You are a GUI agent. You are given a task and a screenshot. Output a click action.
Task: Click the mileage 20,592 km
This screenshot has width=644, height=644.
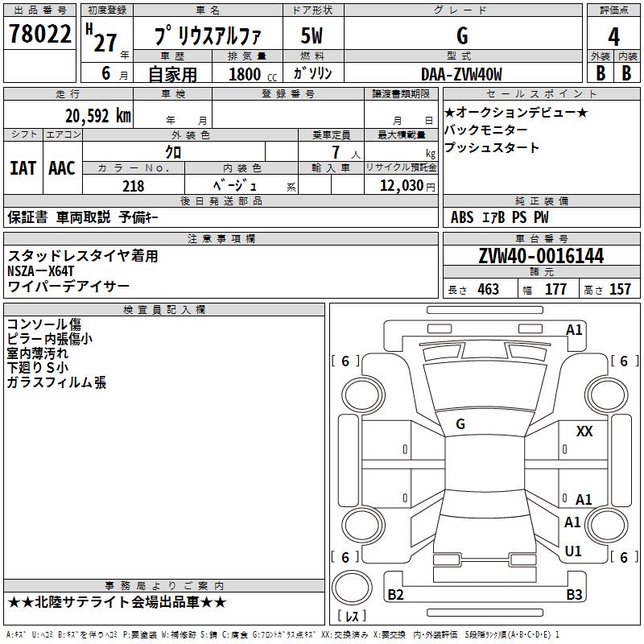point(98,116)
